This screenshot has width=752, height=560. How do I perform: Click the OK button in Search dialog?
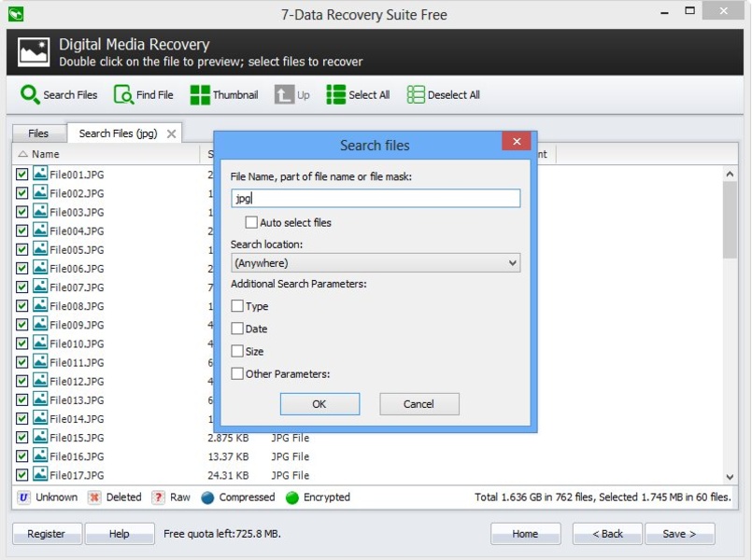pyautogui.click(x=319, y=403)
